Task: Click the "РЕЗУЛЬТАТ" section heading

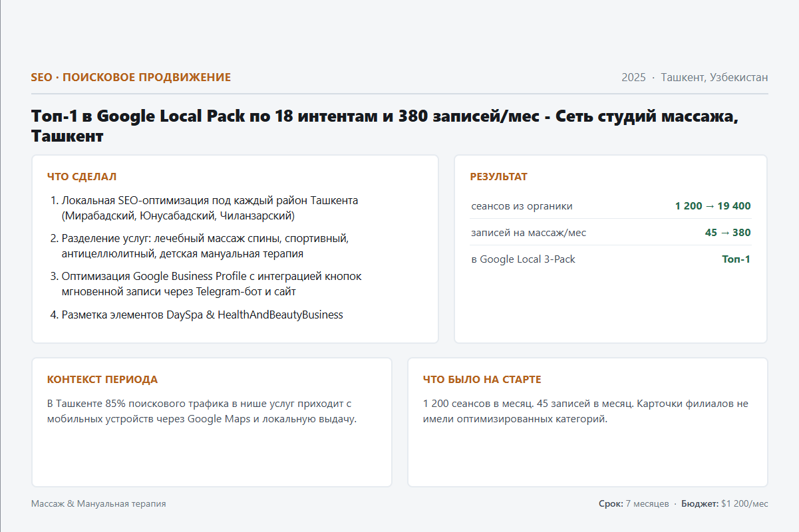Action: coord(498,177)
